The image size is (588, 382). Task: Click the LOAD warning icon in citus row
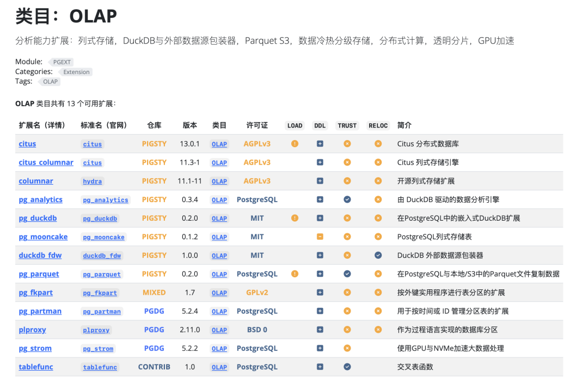[x=295, y=144]
